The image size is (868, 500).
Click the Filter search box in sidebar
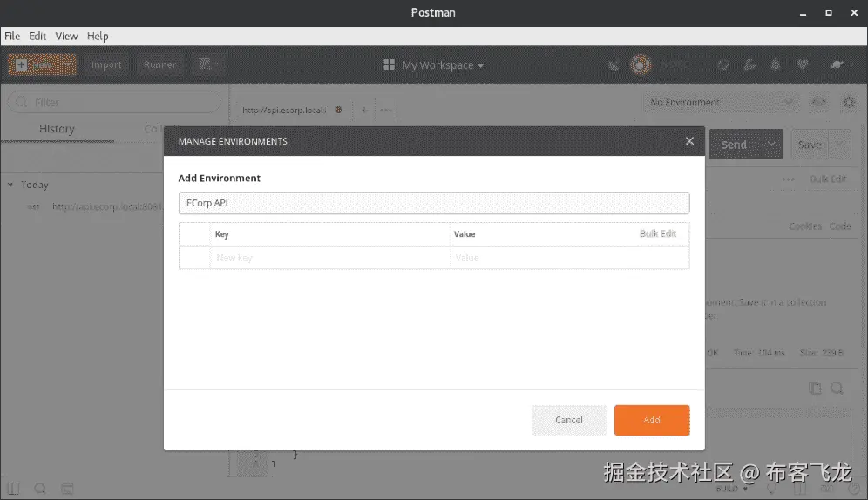tap(114, 102)
